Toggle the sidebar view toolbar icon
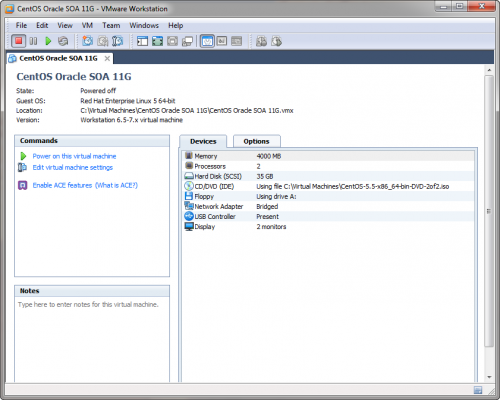 click(142, 41)
